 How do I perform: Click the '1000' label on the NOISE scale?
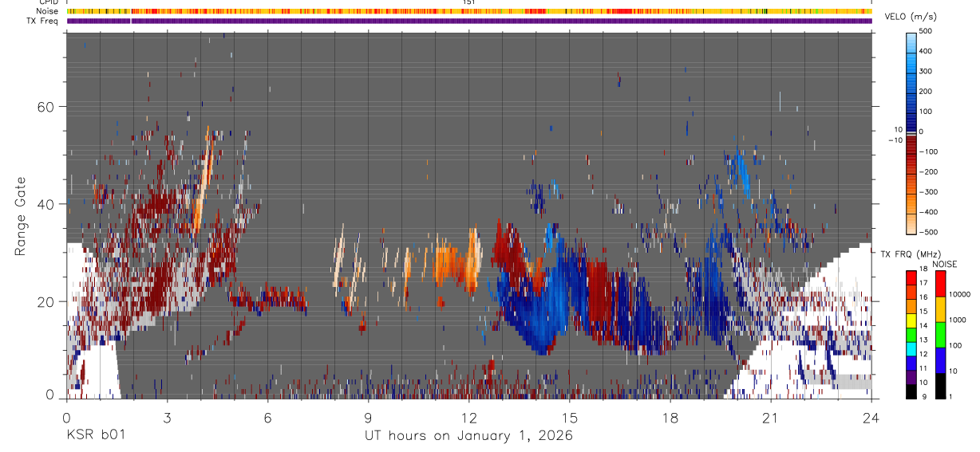(958, 321)
